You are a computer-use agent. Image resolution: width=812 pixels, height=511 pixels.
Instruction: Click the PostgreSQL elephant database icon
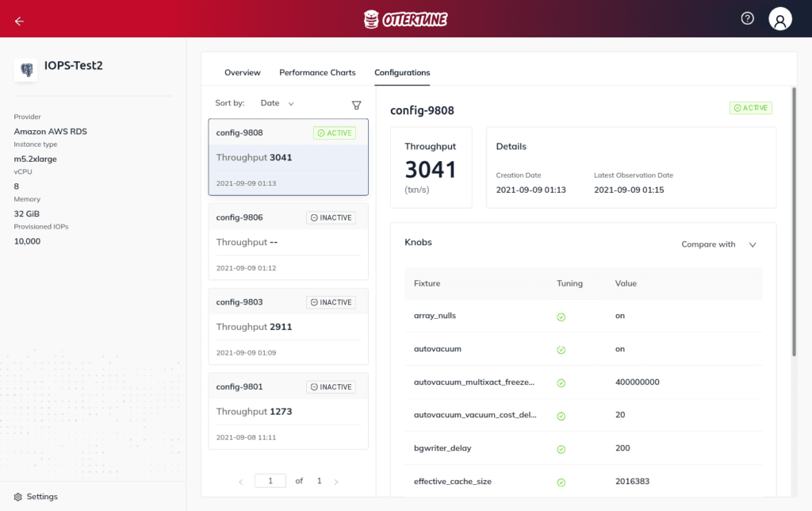pyautogui.click(x=26, y=70)
